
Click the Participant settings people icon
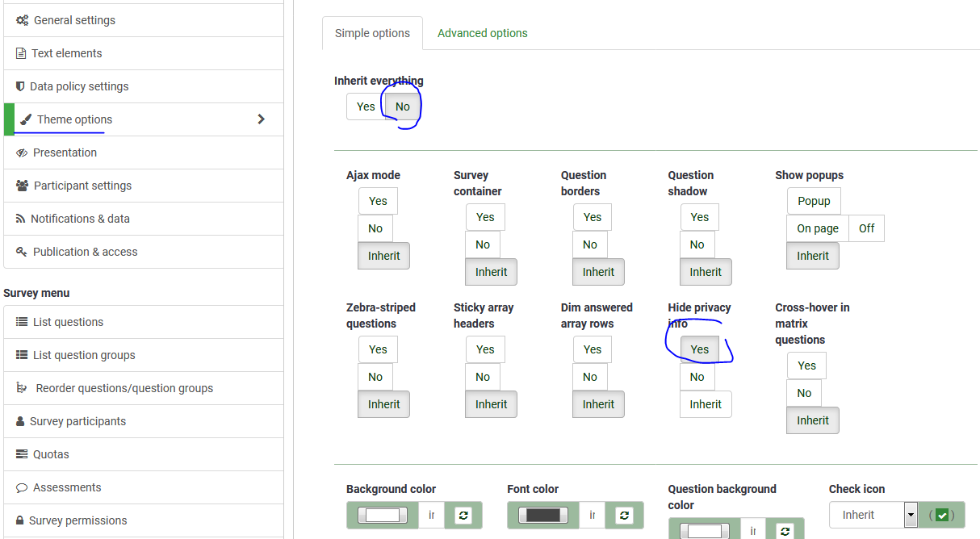click(23, 186)
